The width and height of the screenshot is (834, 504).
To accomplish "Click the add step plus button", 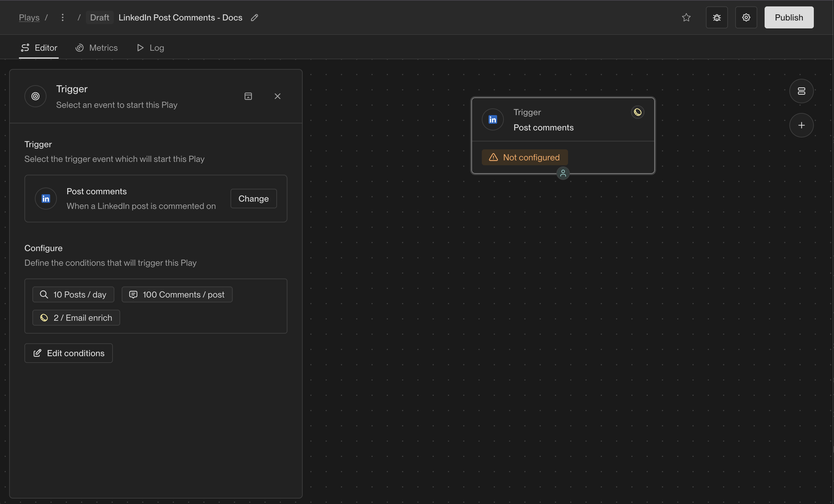I will (801, 125).
